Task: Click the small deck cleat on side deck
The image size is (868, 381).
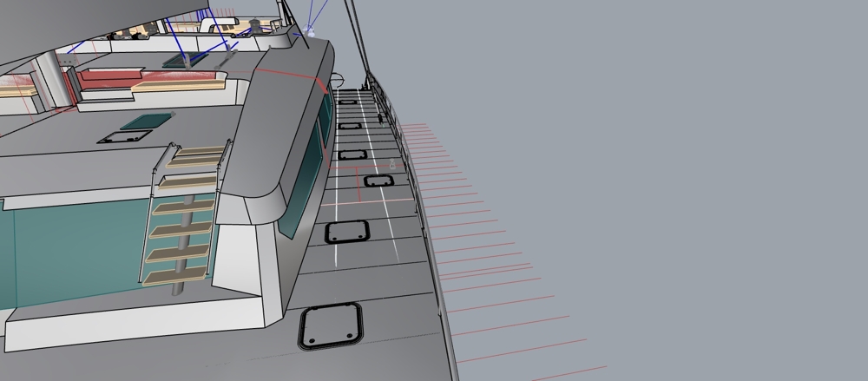Action: pyautogui.click(x=392, y=164)
